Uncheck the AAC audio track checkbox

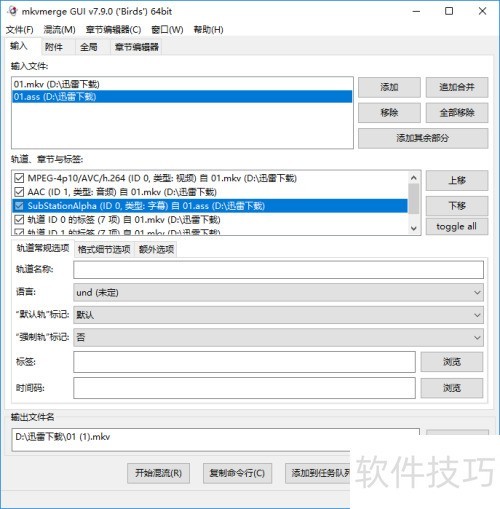(19, 192)
